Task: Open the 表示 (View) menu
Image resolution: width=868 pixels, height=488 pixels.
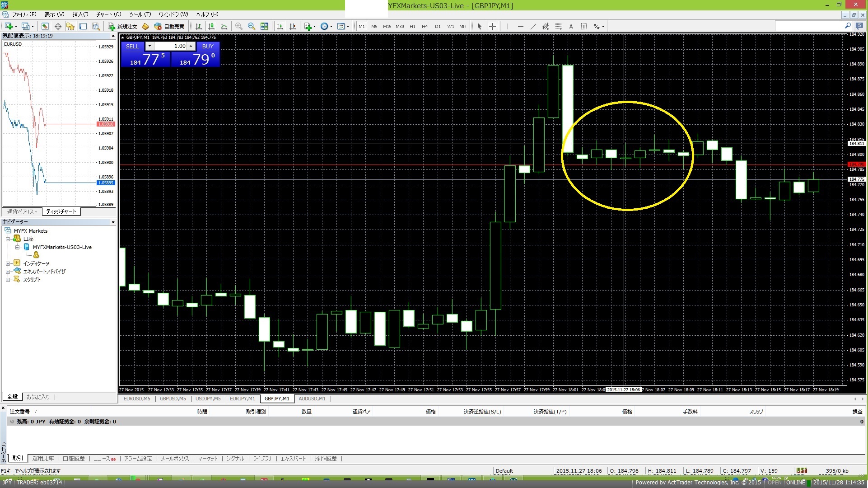Action: click(x=54, y=14)
